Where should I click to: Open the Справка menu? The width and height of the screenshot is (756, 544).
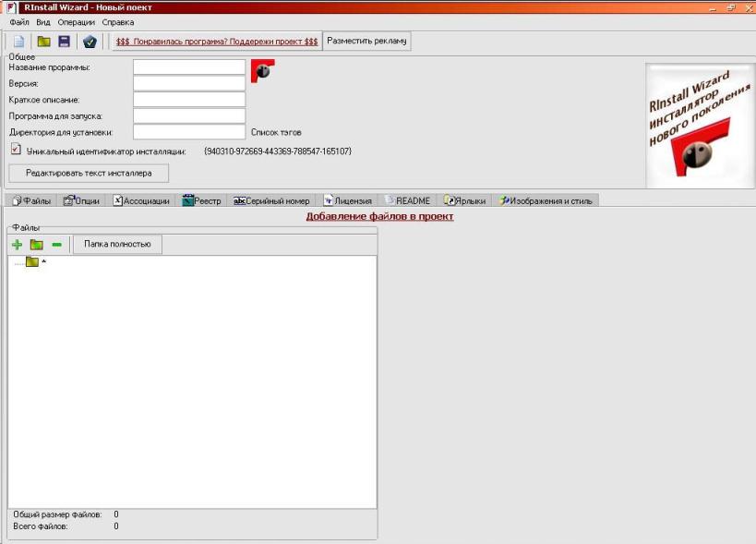click(x=117, y=22)
